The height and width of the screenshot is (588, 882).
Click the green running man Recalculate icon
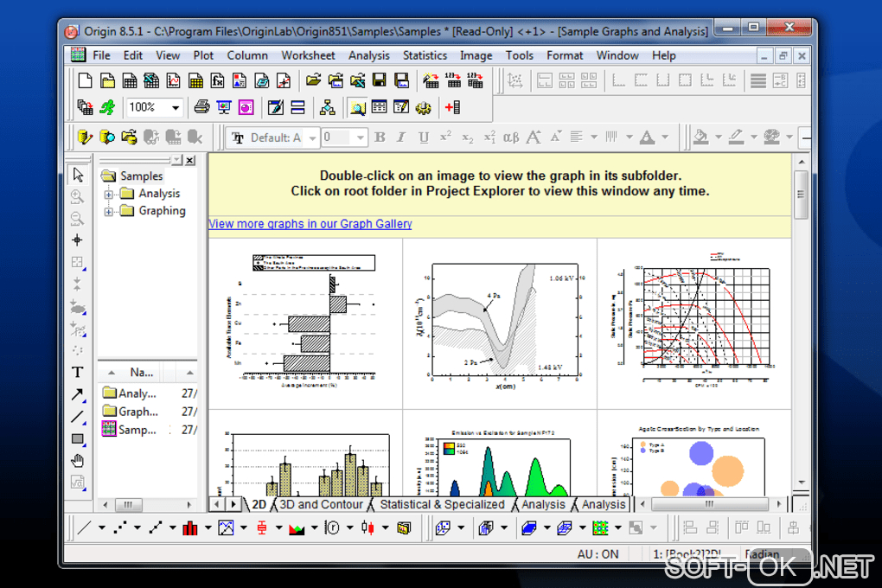[x=107, y=107]
